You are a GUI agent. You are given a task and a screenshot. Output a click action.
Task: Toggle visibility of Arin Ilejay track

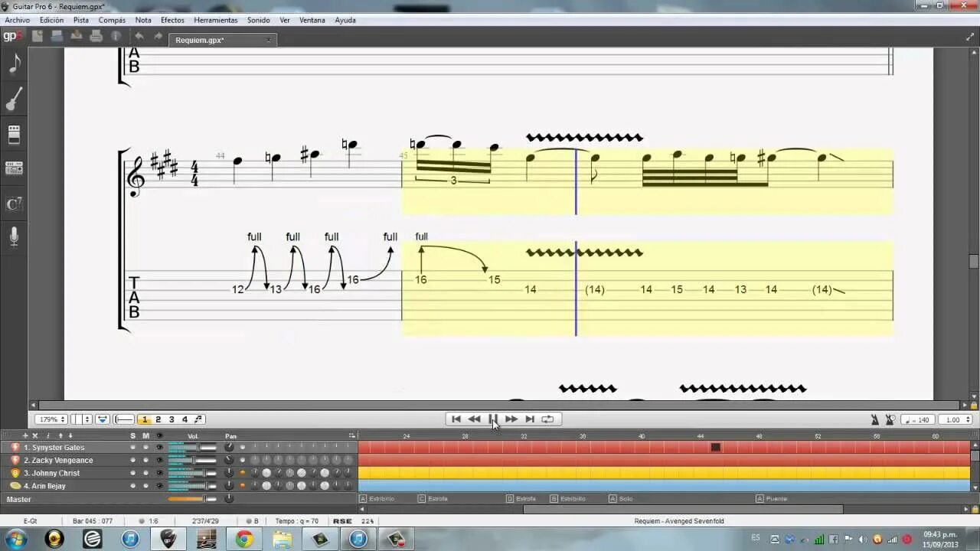click(x=159, y=486)
